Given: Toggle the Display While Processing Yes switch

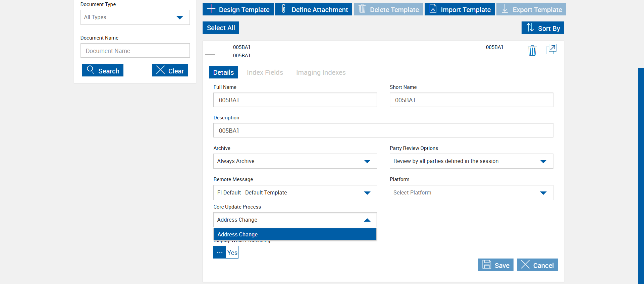Looking at the screenshot, I should pos(226,252).
